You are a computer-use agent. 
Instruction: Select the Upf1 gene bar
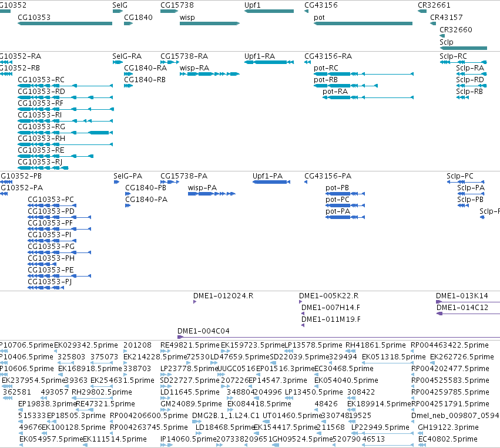pos(269,11)
